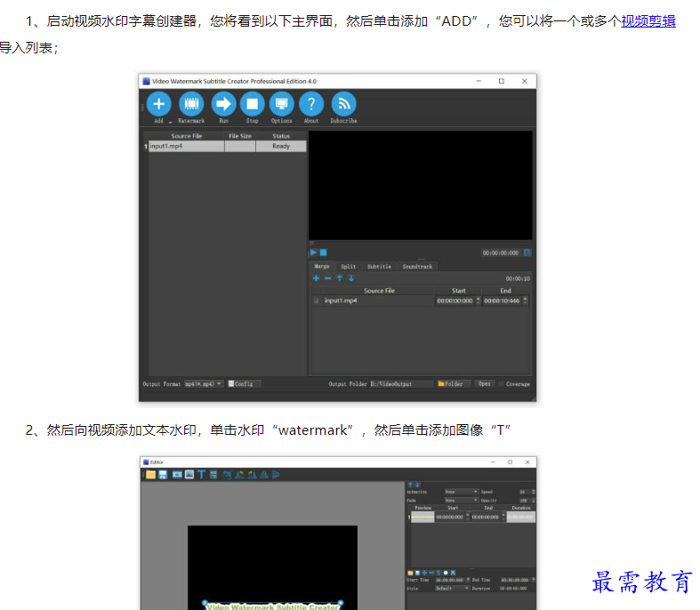700x610 pixels.
Task: Switch to the Soundtrack tab
Action: click(x=417, y=267)
